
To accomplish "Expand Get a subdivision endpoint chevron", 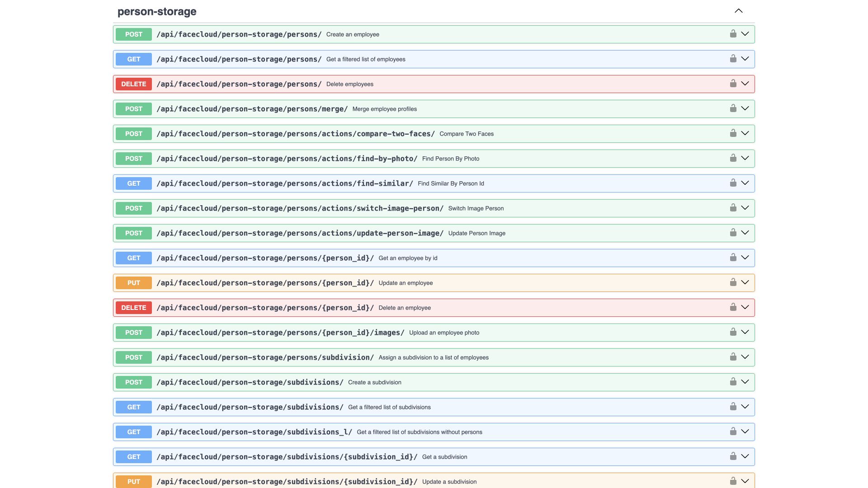I will pos(745,456).
